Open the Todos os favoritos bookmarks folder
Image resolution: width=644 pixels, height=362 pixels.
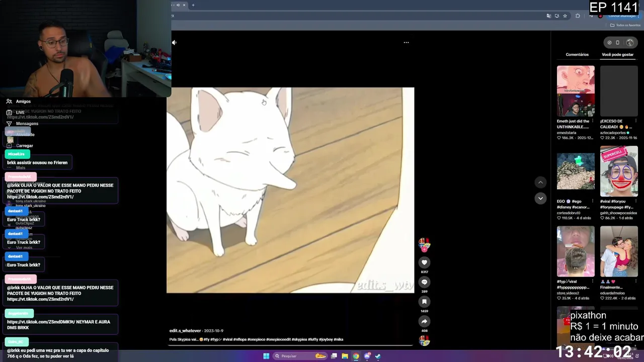point(625,25)
